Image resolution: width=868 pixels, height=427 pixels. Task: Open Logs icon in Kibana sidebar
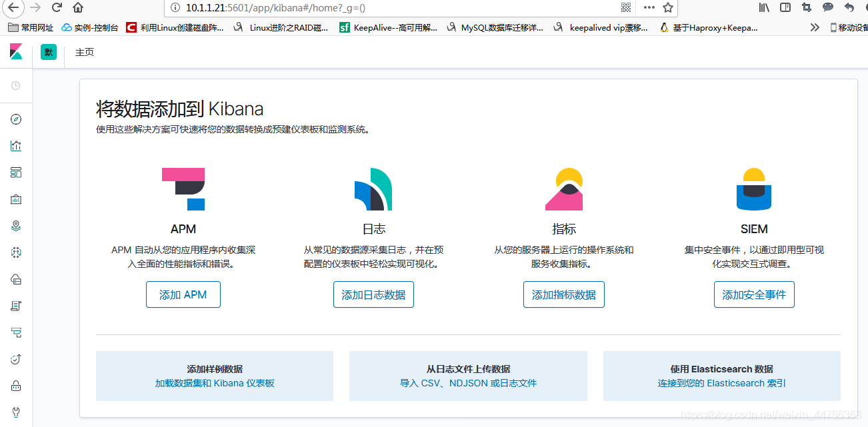16,306
